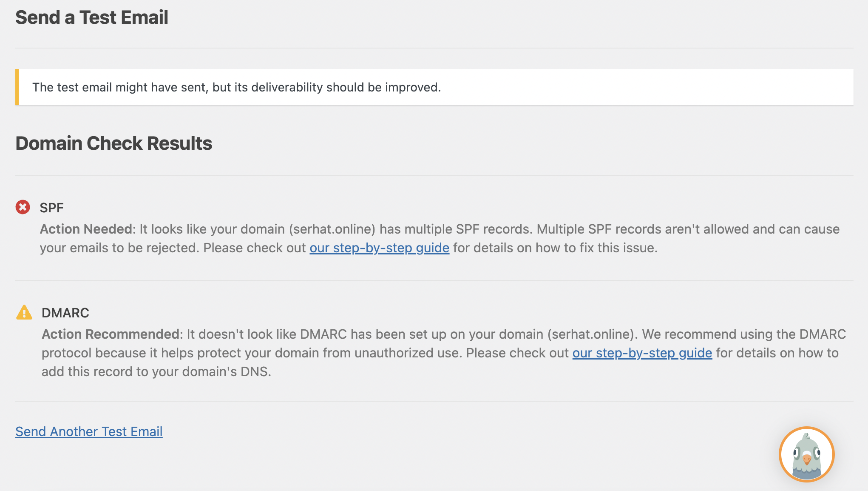Click the bold Action Recommended label
Screen dimensions: 868x491
coord(111,334)
